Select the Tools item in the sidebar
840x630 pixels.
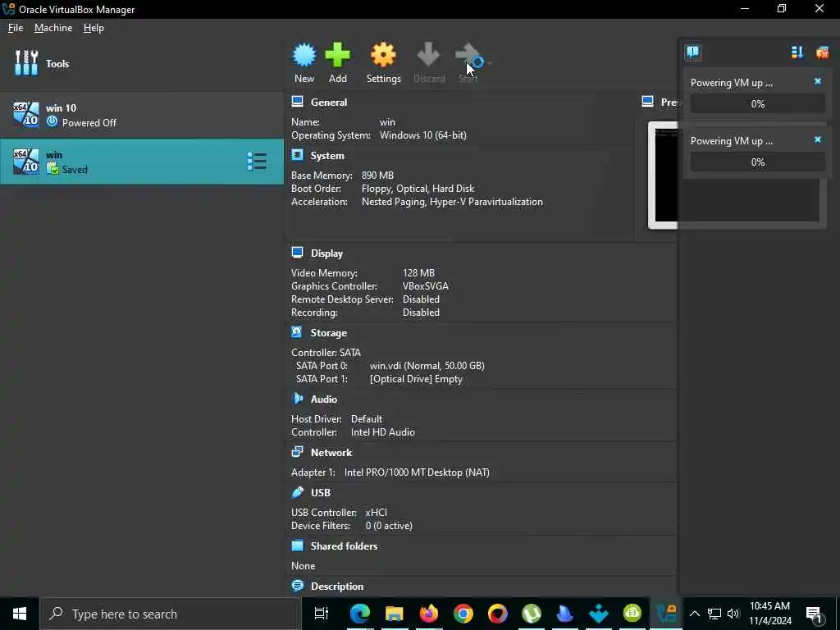(x=141, y=63)
